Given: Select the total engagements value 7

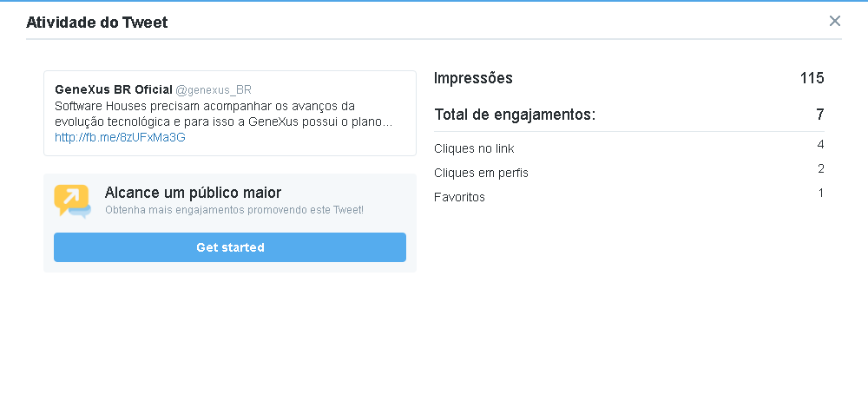Looking at the screenshot, I should click(820, 115).
